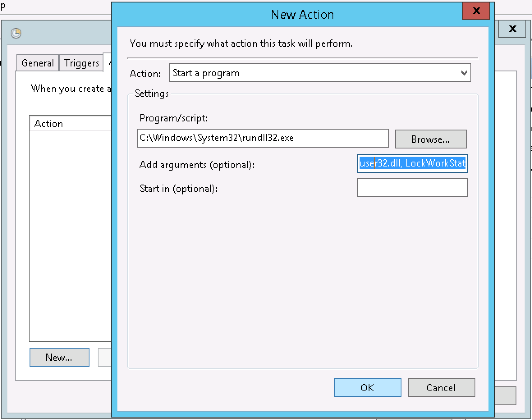Click the Task Scheduler clock icon

[x=16, y=33]
